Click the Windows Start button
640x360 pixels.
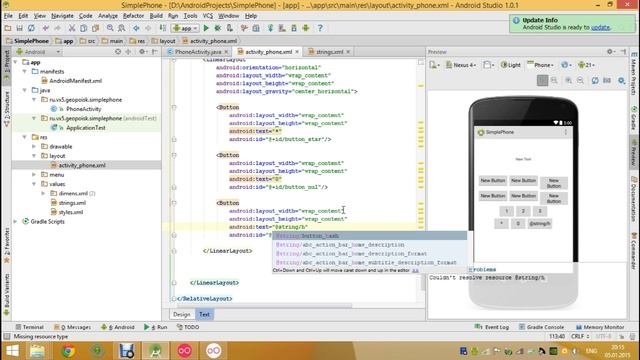coord(12,351)
